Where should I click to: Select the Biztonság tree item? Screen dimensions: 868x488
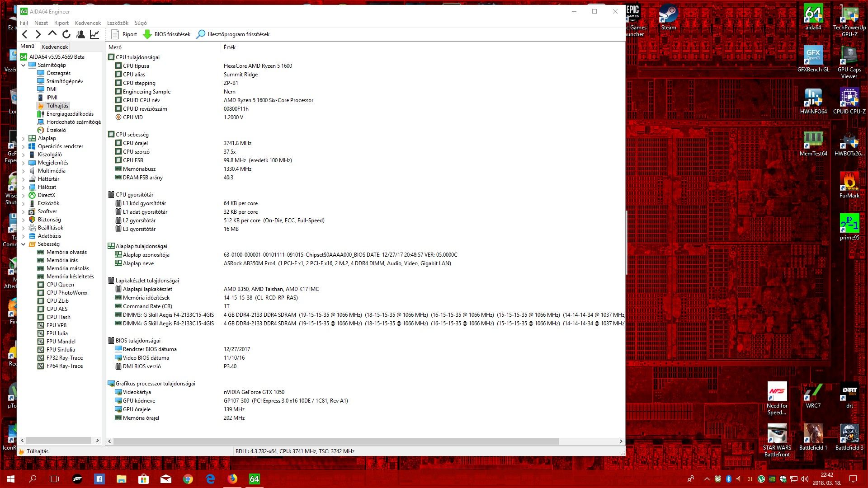(49, 220)
